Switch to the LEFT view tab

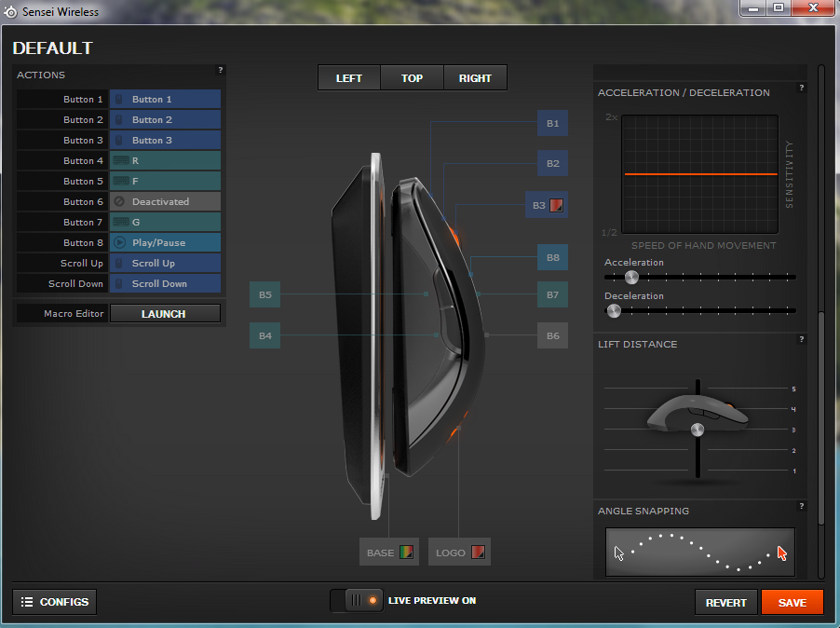(348, 78)
